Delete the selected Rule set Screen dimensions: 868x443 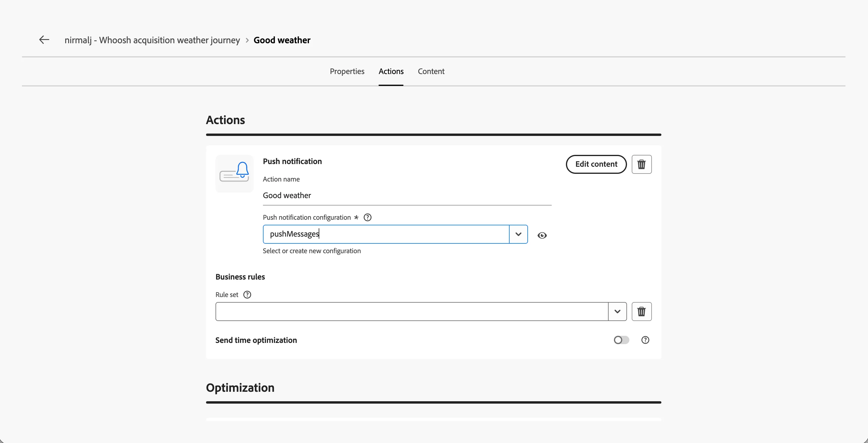tap(642, 312)
